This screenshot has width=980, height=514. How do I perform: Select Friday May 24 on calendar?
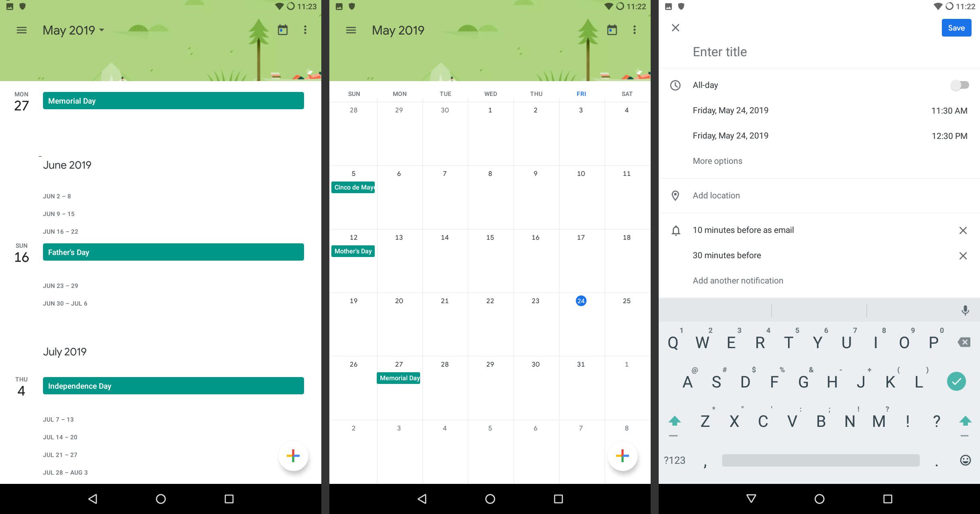click(x=580, y=301)
